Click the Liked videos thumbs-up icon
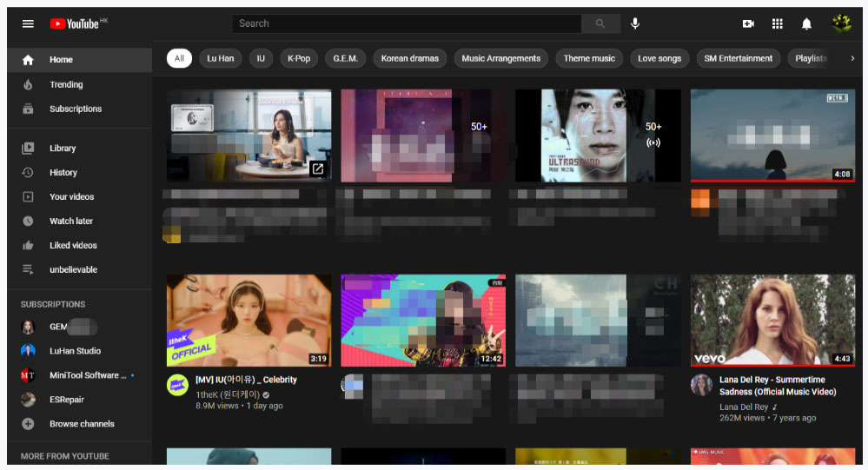The height and width of the screenshot is (470, 868). [x=28, y=245]
